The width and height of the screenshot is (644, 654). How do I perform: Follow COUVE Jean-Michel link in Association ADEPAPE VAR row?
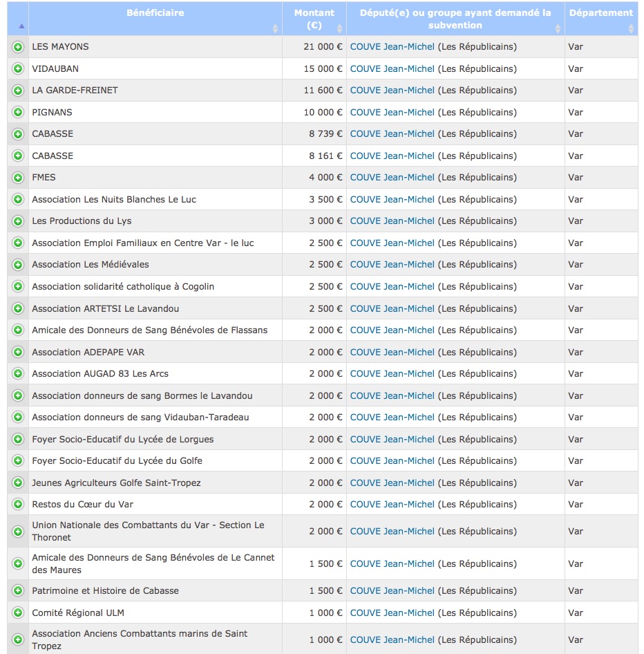[392, 352]
